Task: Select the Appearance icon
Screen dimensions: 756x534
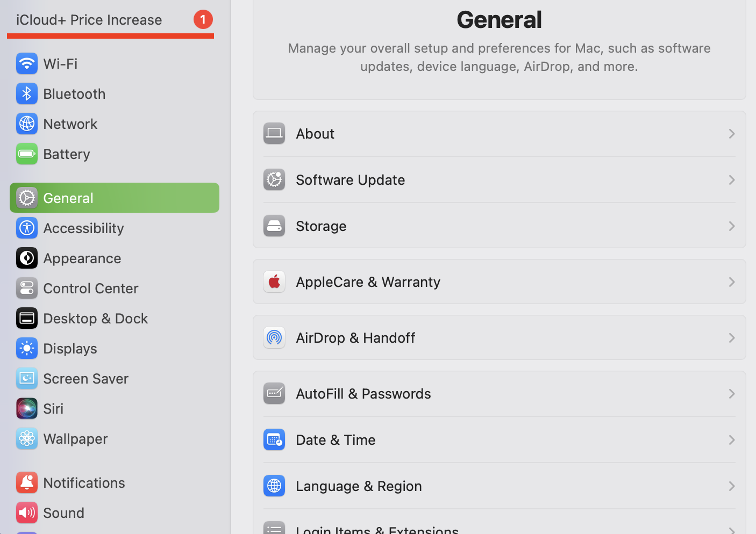Action: [27, 258]
